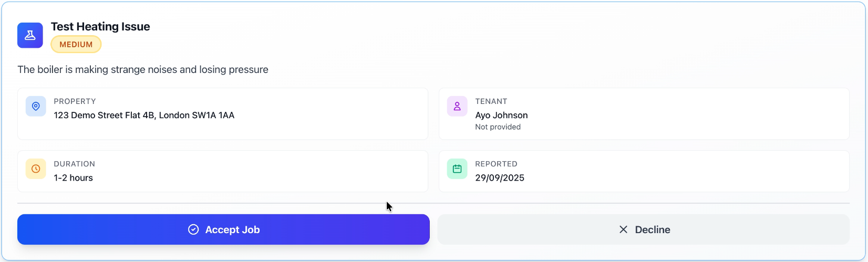Select the MEDIUM priority badge
This screenshot has width=868, height=262.
[x=76, y=45]
